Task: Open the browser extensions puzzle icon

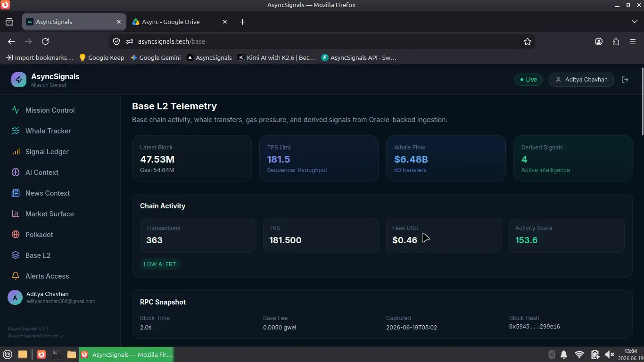Action: 616,41
